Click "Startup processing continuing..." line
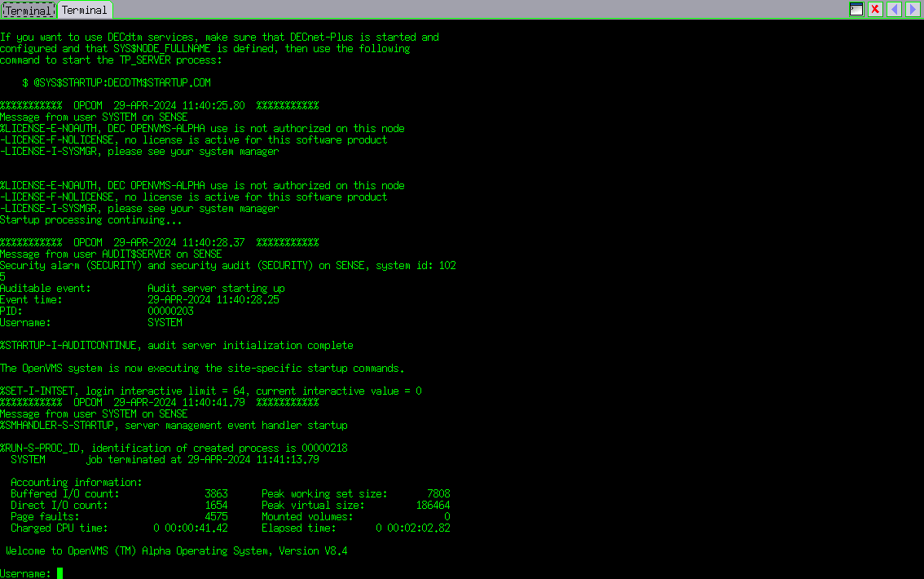This screenshot has height=579, width=924. [x=90, y=220]
